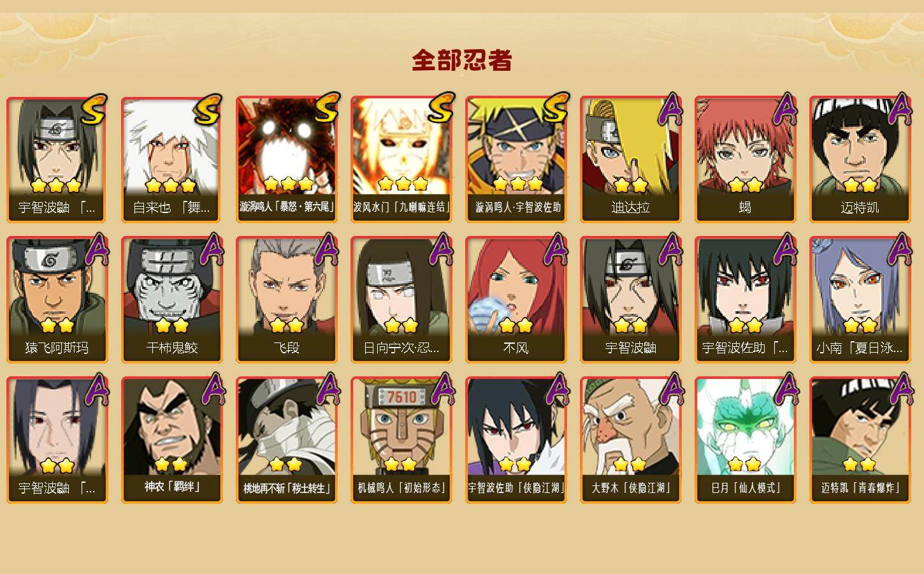Choose the 迈特凯 A-rank card
The image size is (924, 574).
tap(860, 159)
